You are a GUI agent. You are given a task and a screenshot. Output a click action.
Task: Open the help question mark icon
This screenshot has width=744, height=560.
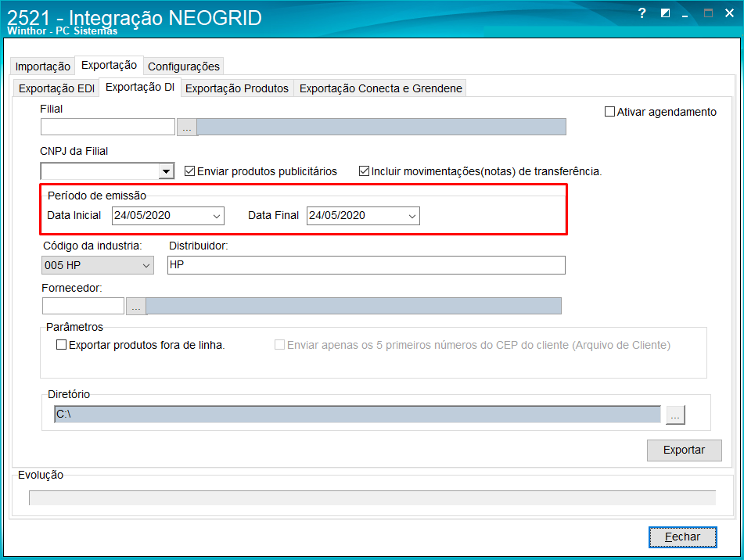[642, 13]
